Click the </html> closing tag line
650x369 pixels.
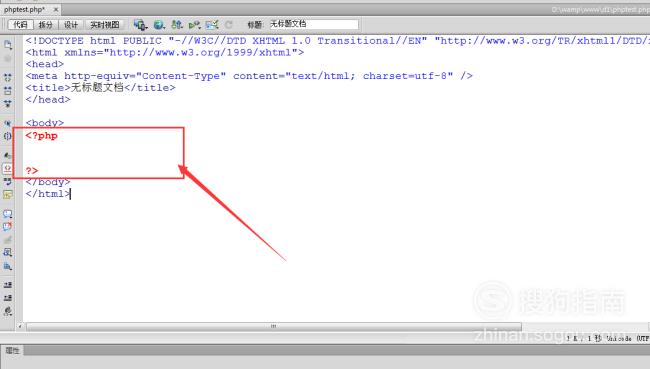pyautogui.click(x=48, y=194)
